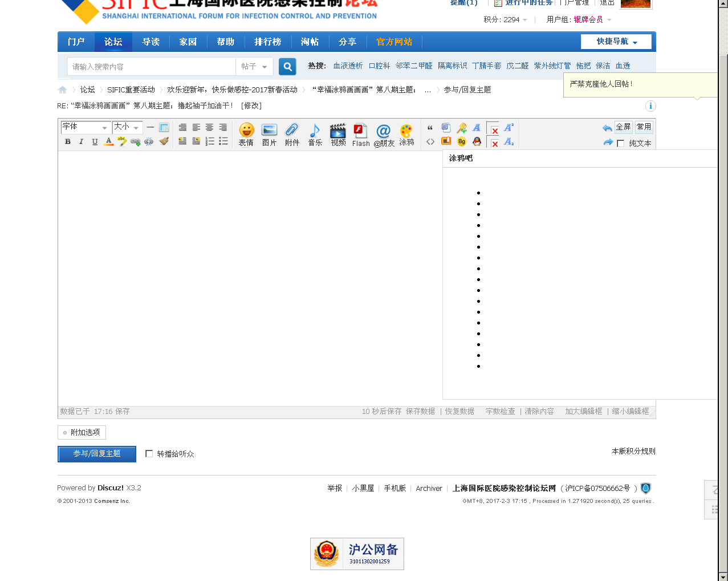Submit via the 参与/回复主题 button

pyautogui.click(x=96, y=454)
